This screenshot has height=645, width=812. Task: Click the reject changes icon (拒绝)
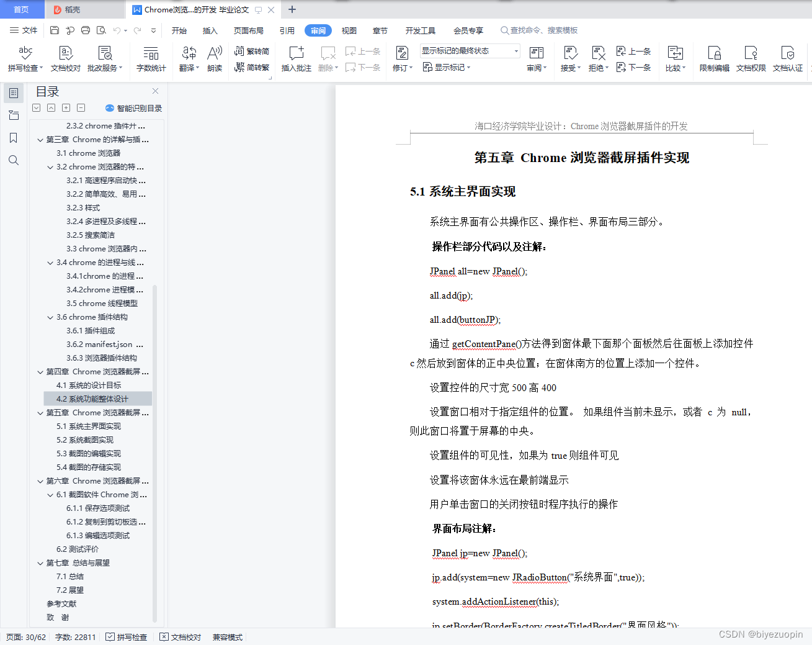(x=599, y=59)
